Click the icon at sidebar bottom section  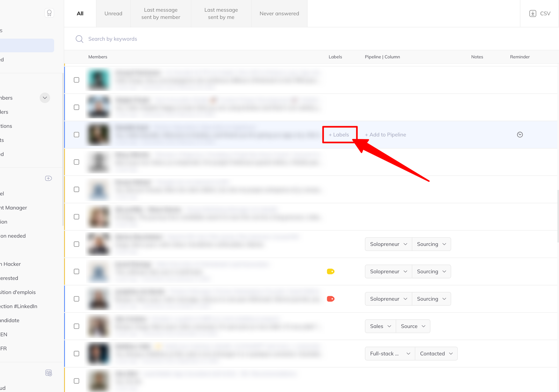coord(49,373)
